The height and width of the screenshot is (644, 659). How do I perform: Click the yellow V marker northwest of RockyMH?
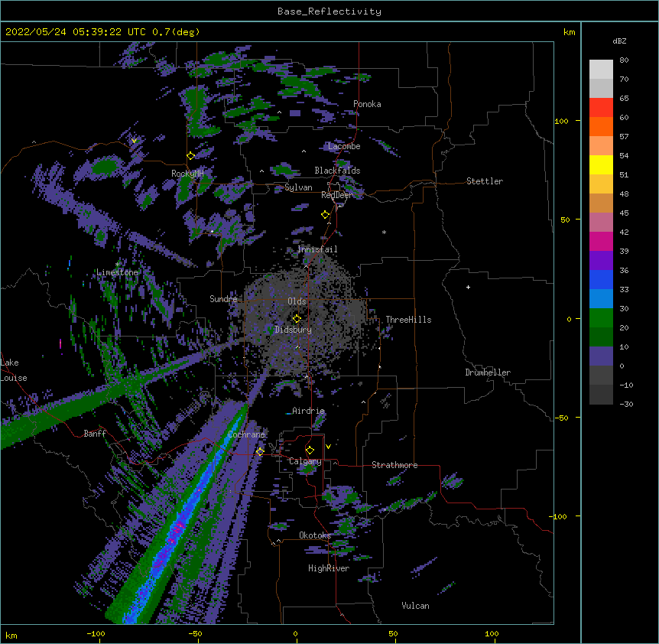[134, 141]
